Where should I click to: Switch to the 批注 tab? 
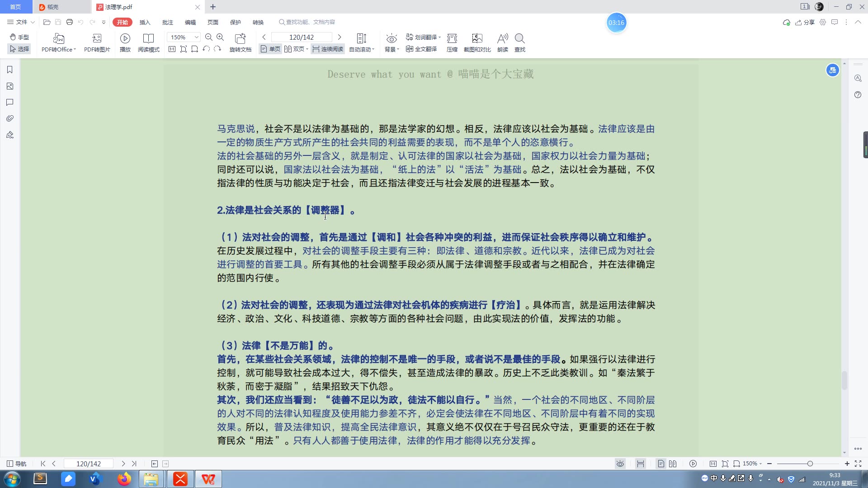point(167,22)
